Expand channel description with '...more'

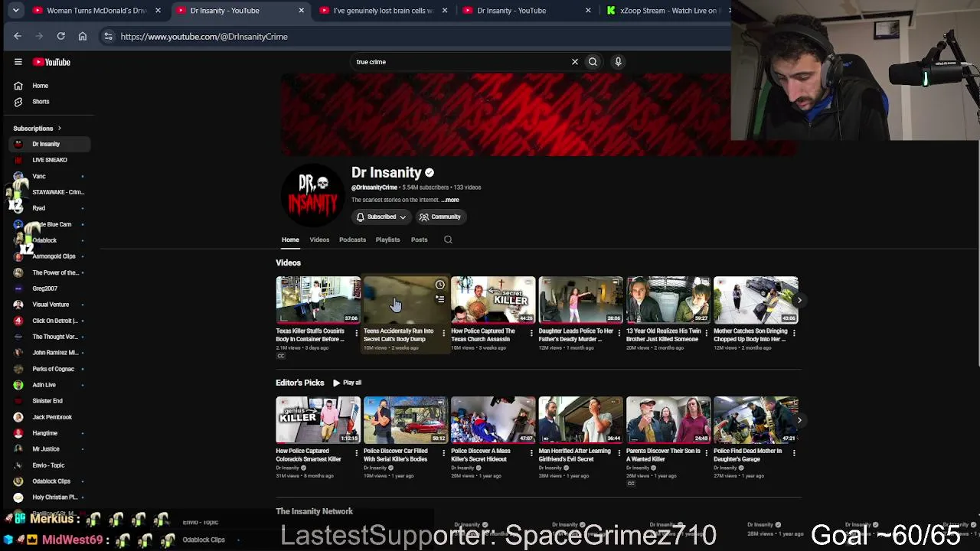pyautogui.click(x=450, y=200)
